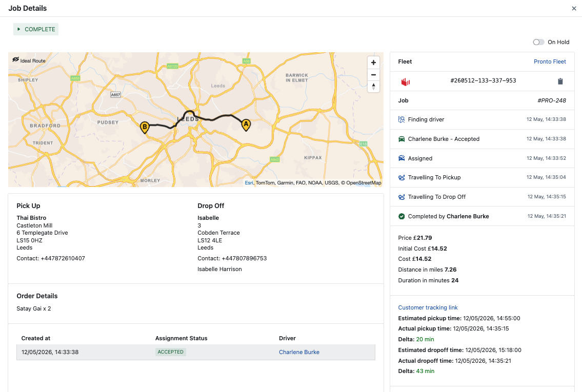Select job number #PRO-248
The image size is (582, 392).
click(x=552, y=100)
